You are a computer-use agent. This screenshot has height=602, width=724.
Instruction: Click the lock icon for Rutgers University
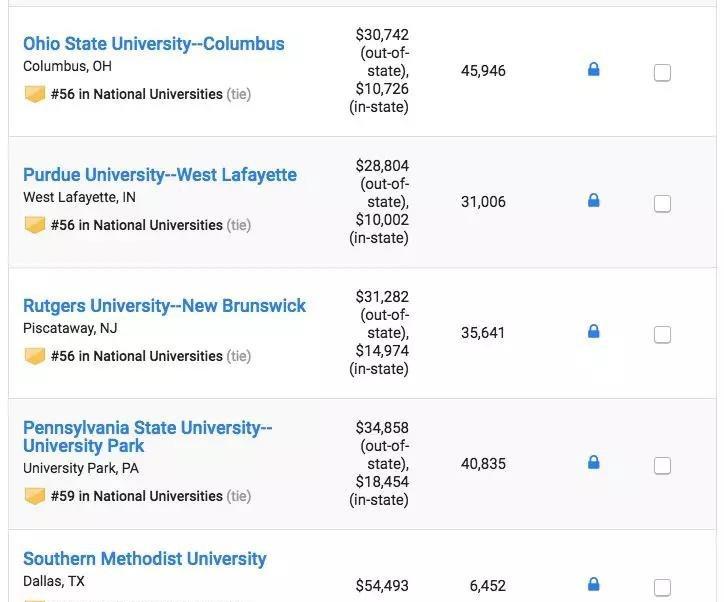[593, 332]
